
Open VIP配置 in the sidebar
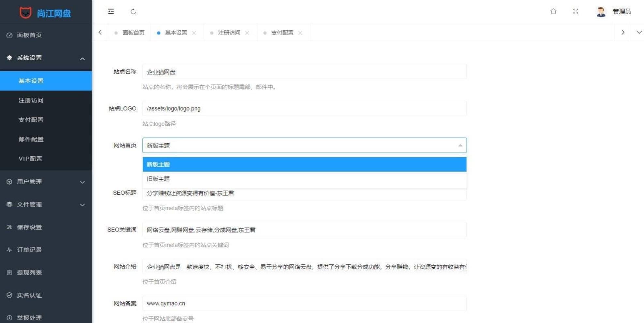point(46,159)
